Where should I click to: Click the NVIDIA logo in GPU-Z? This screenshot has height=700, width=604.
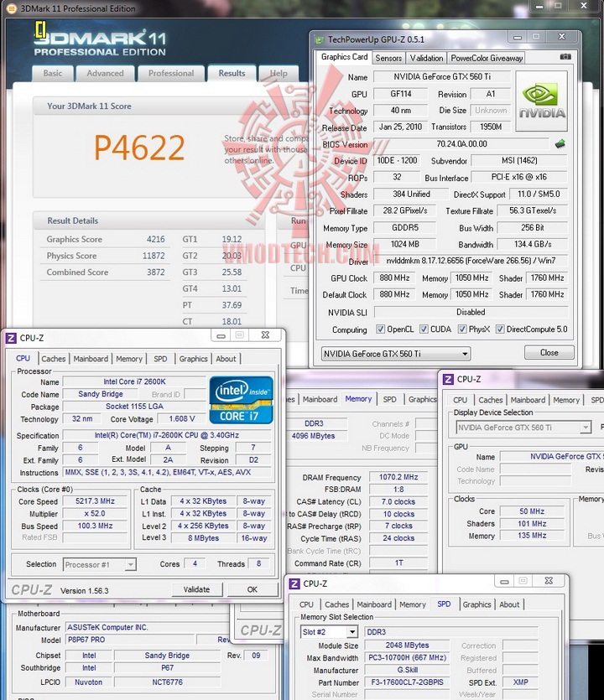tap(541, 101)
